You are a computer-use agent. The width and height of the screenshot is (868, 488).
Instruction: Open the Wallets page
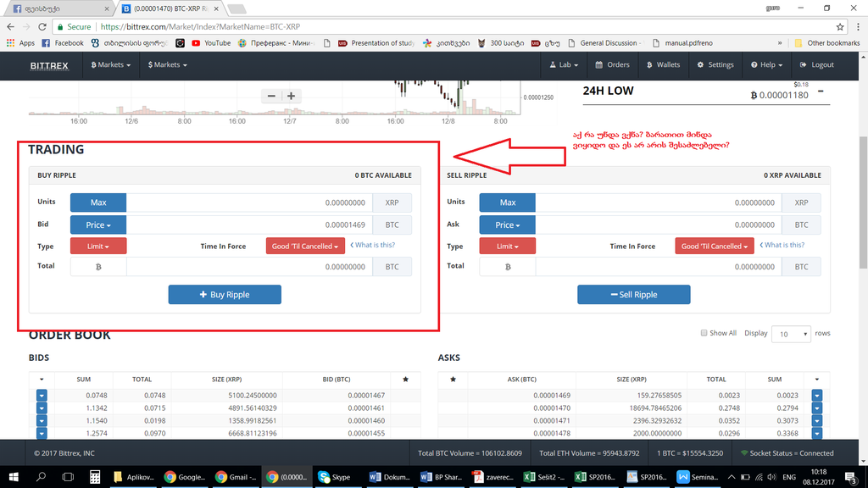[663, 64]
